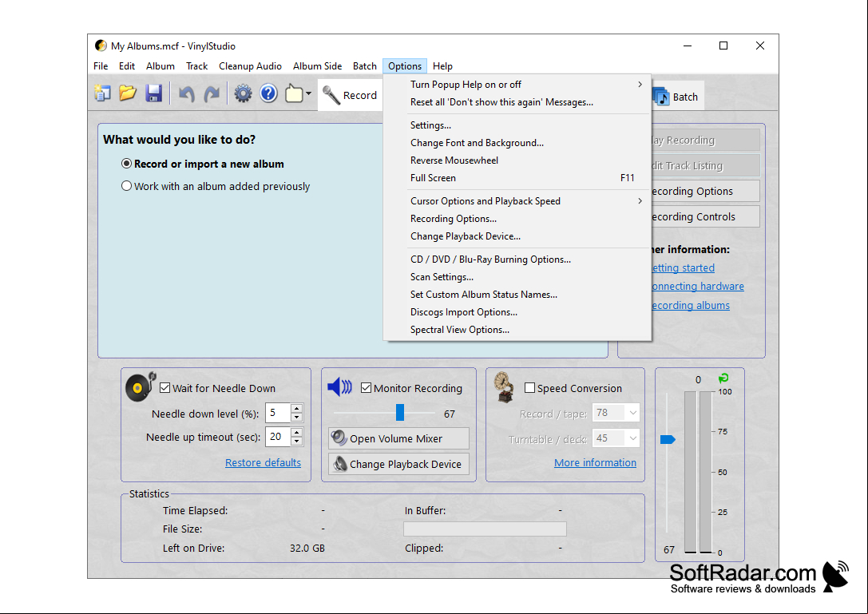
Task: Switch to the Record tab with microphone
Action: (x=351, y=95)
